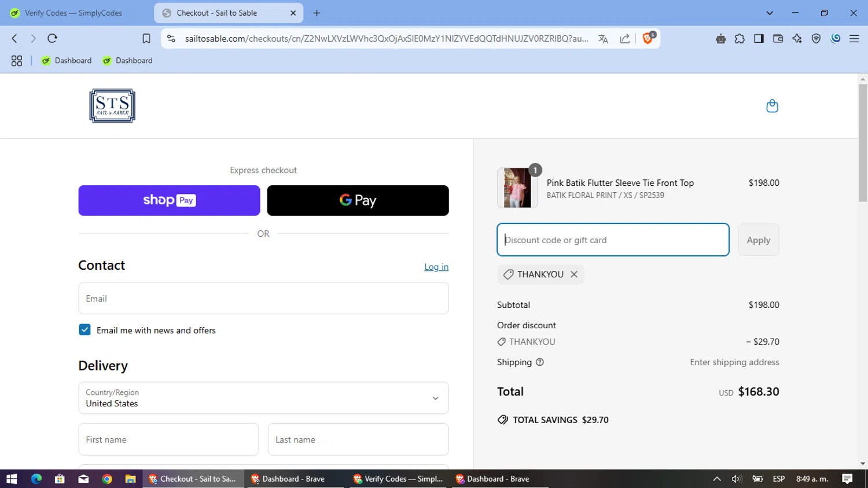Open Brave VPN shield icon
868x488 pixels.
pyautogui.click(x=816, y=39)
